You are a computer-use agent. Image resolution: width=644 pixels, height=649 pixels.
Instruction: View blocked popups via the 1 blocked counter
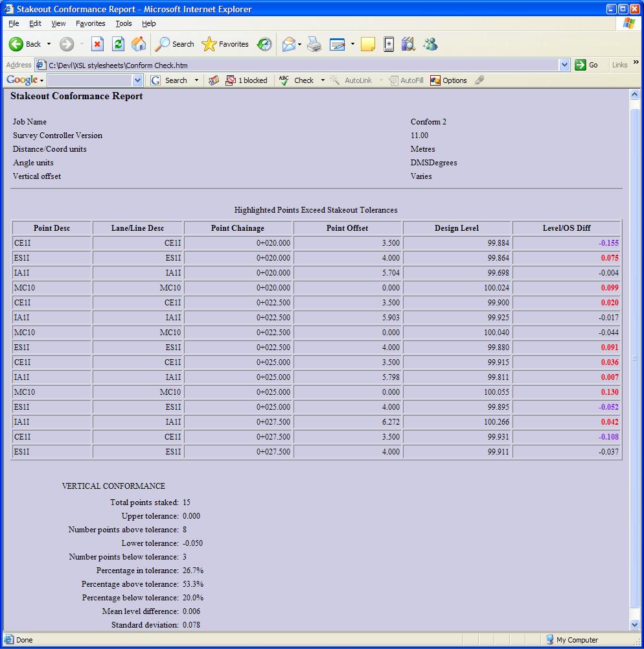pyautogui.click(x=245, y=80)
